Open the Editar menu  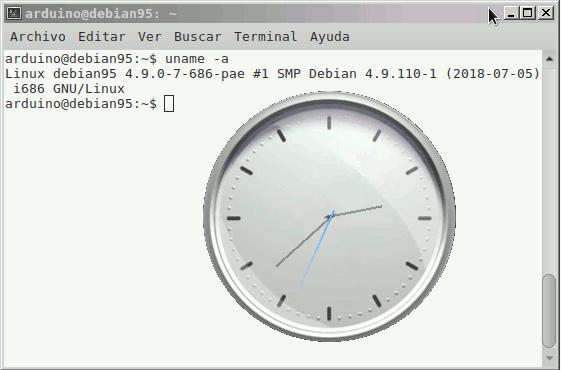coord(102,36)
